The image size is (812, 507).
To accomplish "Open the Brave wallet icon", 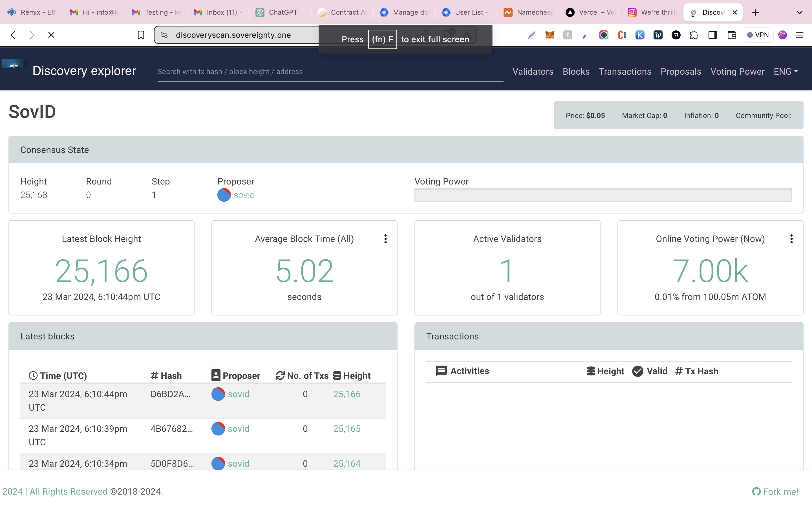I will click(x=732, y=35).
